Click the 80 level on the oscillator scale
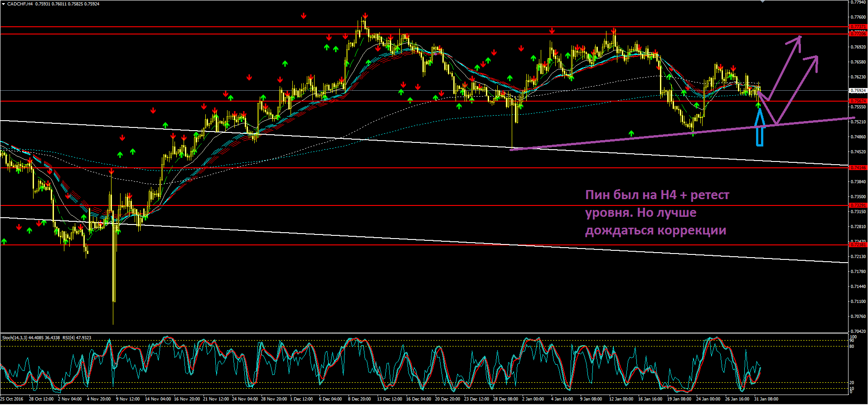The width and height of the screenshot is (868, 405). 852,346
